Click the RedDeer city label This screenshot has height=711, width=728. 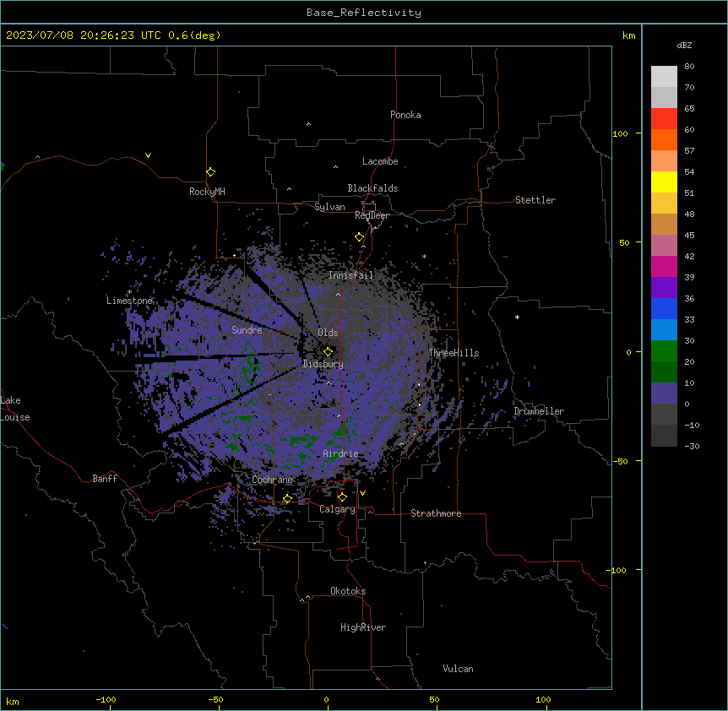372,215
